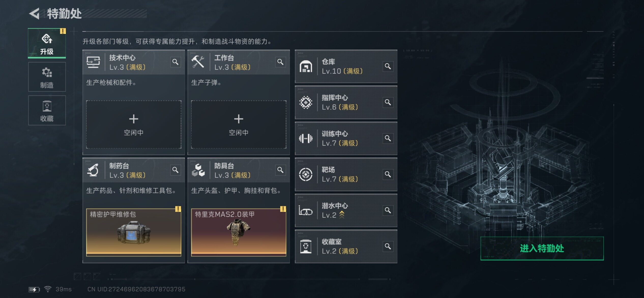Collect the 精密护甲维修包 item

[134, 232]
